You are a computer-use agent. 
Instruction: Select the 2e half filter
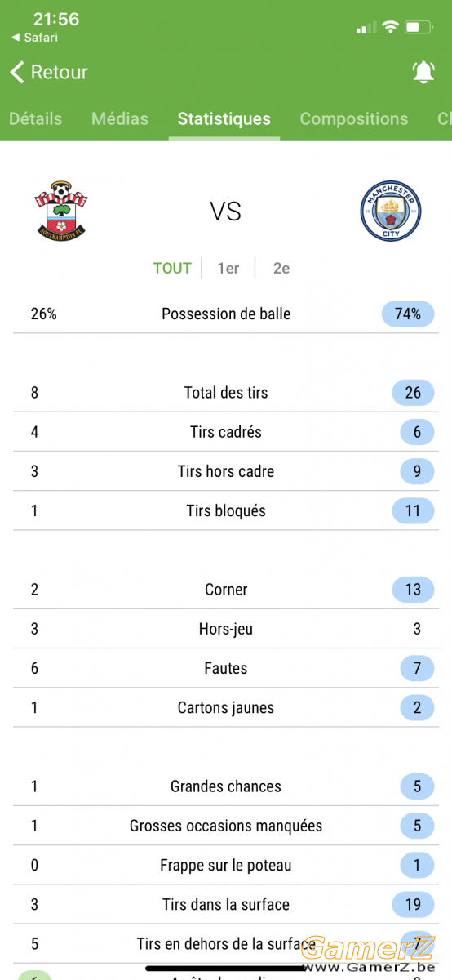[x=281, y=268]
